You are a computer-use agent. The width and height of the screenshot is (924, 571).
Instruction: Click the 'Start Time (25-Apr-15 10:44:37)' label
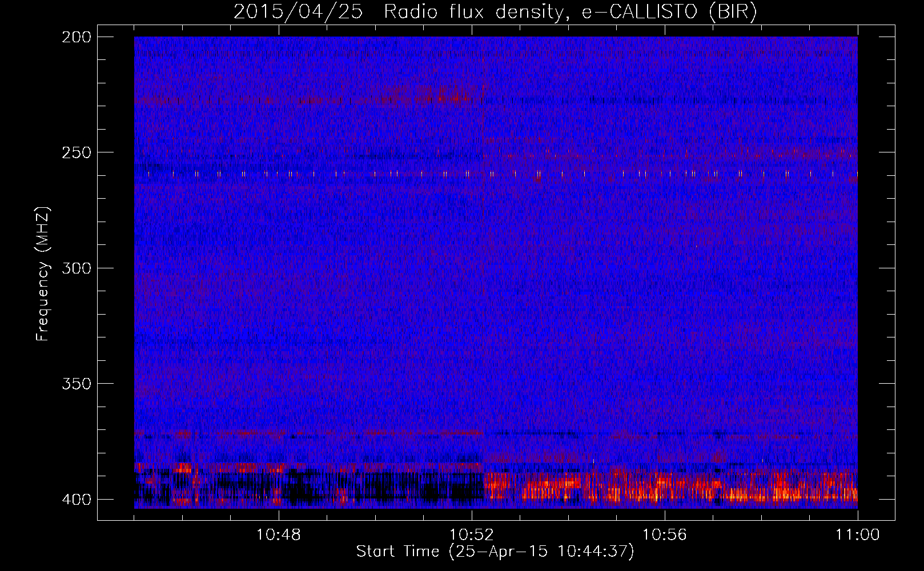[495, 552]
